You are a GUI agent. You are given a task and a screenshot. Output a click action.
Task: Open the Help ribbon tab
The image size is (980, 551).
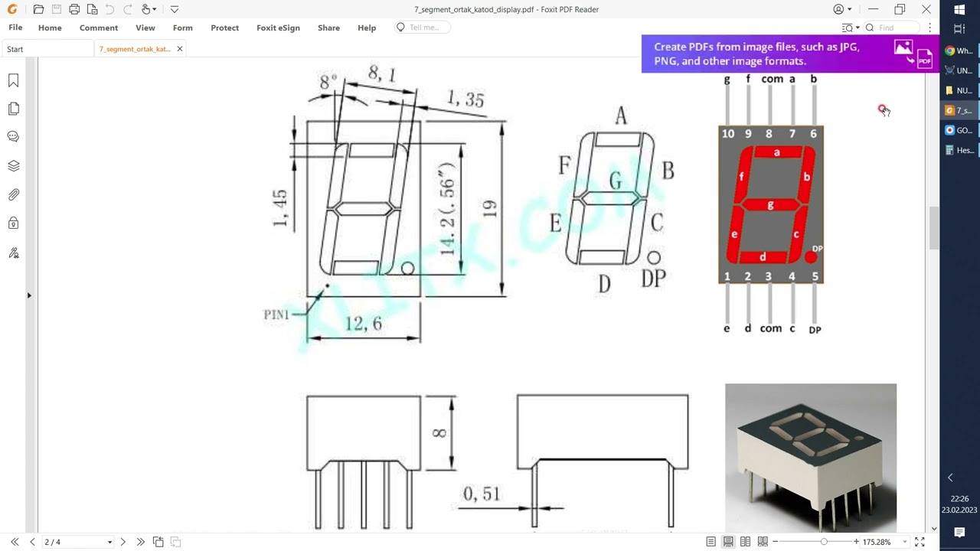pos(367,28)
